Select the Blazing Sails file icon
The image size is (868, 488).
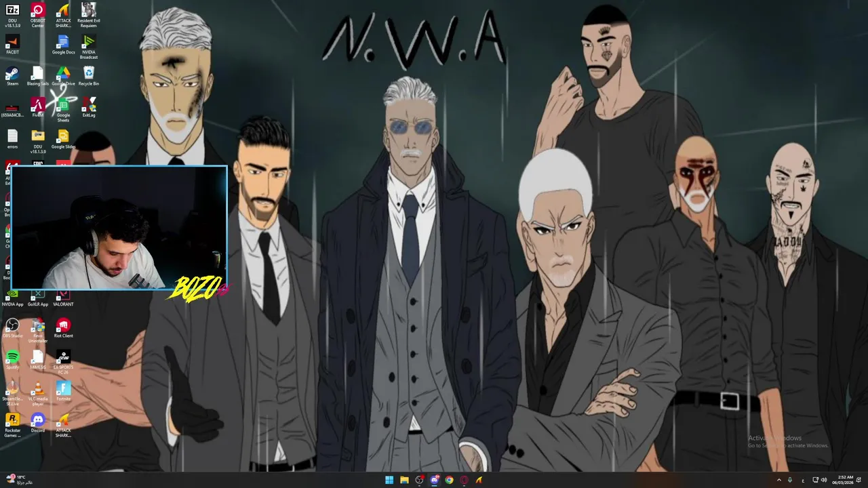[38, 76]
